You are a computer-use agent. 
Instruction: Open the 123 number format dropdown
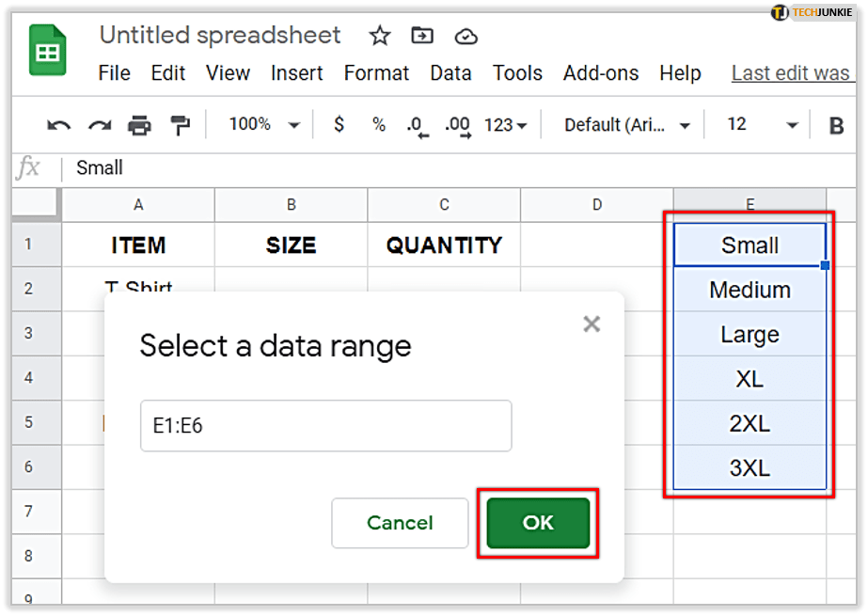506,125
